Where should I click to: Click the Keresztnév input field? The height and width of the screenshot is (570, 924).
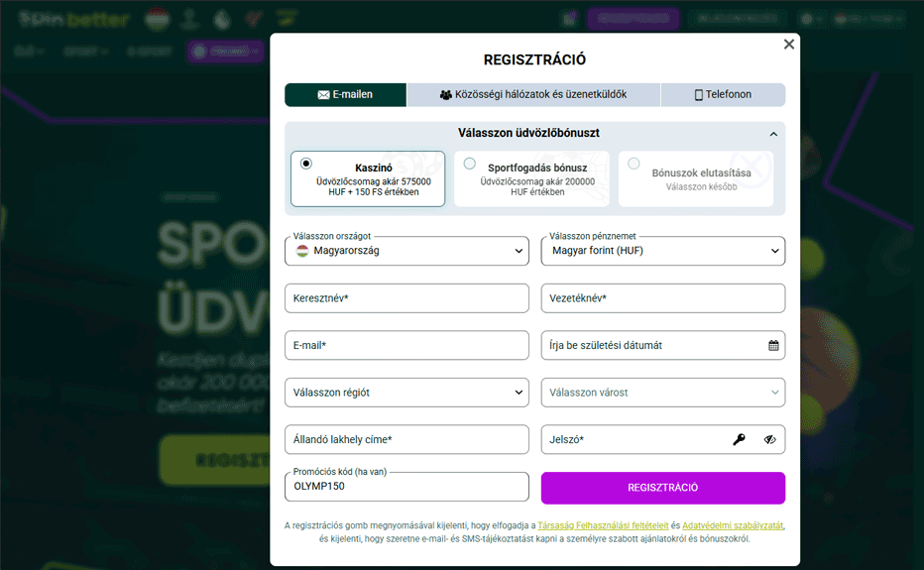click(x=406, y=298)
